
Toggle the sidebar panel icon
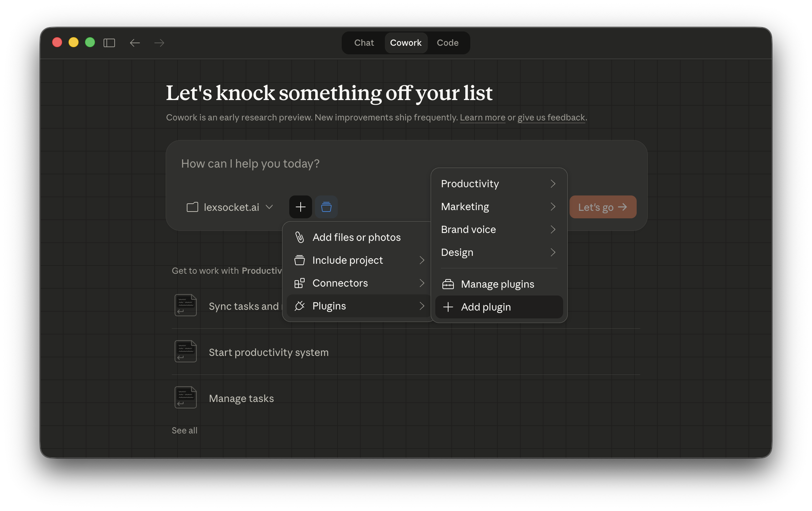(109, 43)
